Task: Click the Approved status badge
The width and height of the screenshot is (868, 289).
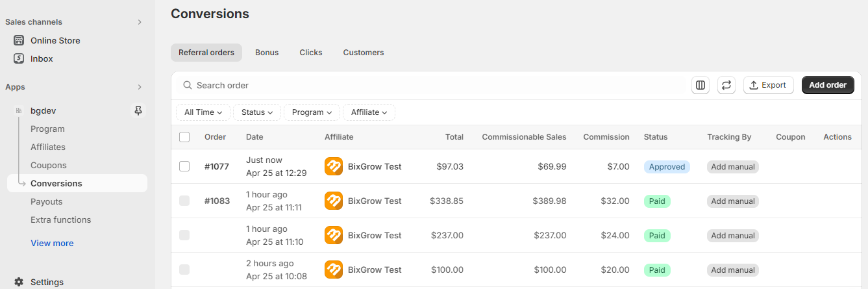Action: [x=667, y=167]
